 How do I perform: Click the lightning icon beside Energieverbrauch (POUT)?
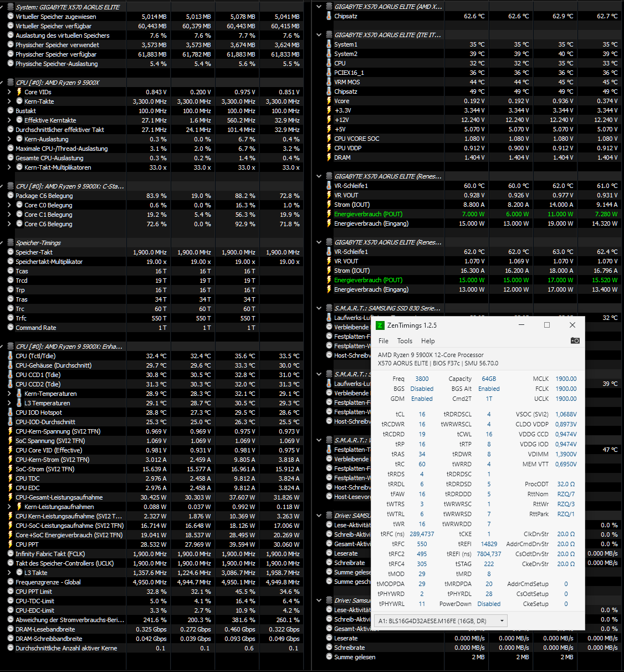[329, 213]
